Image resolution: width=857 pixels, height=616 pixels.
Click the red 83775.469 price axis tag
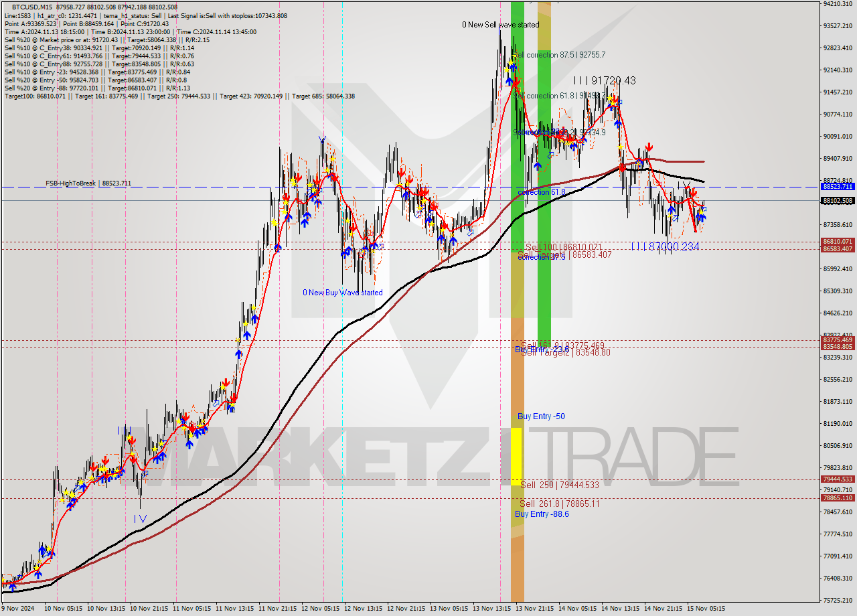pos(838,340)
